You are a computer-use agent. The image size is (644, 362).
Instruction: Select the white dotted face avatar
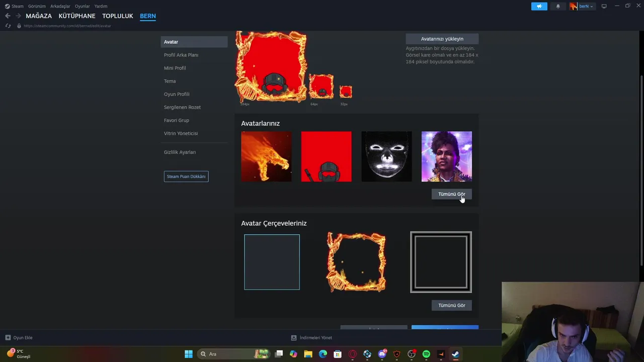tap(386, 156)
